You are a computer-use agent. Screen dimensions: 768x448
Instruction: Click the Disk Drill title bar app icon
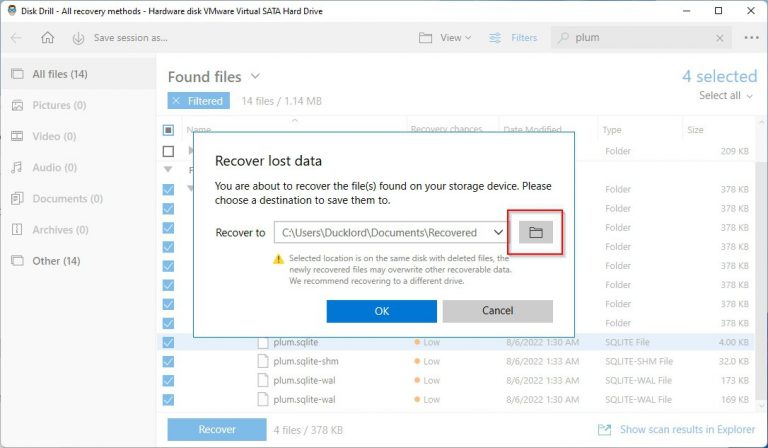coord(12,11)
